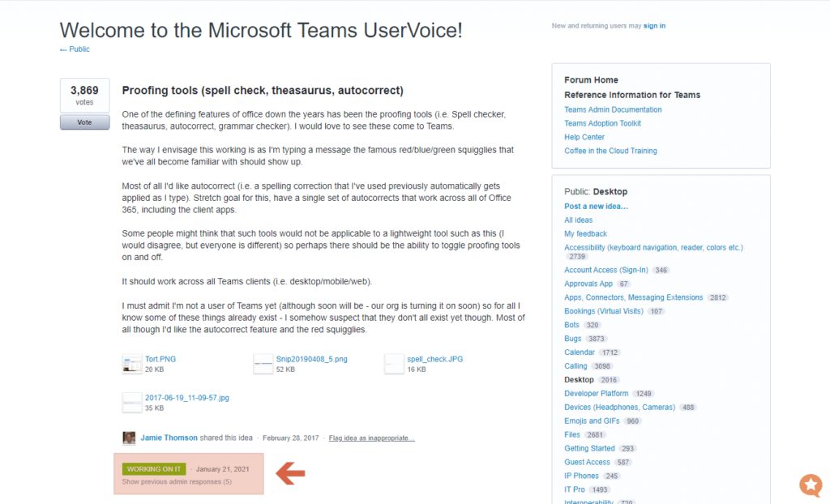This screenshot has height=504, width=830.
Task: Click the February 28, 2017 date
Action: [x=291, y=438]
